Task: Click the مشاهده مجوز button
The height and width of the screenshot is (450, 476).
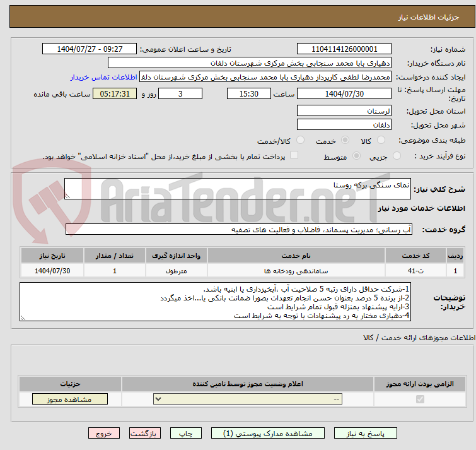Action: pyautogui.click(x=70, y=400)
